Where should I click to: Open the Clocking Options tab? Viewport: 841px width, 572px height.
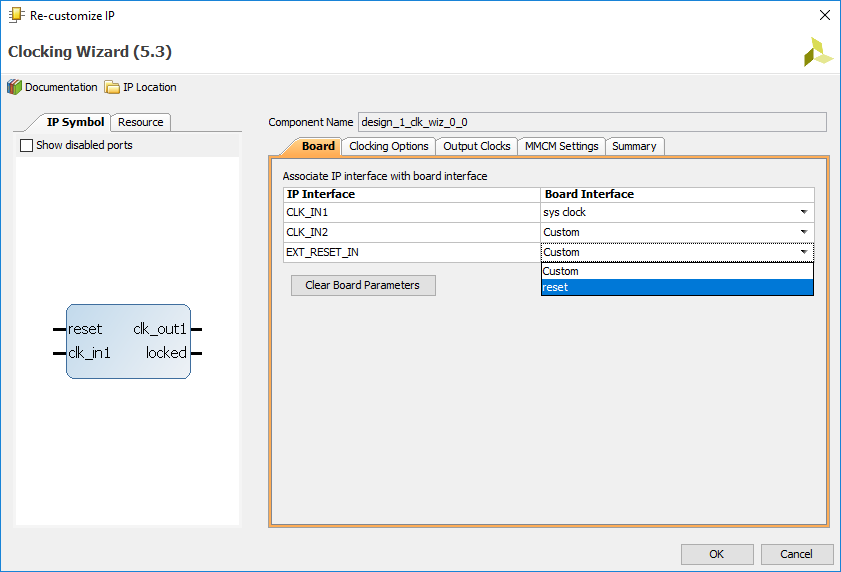pyautogui.click(x=389, y=146)
